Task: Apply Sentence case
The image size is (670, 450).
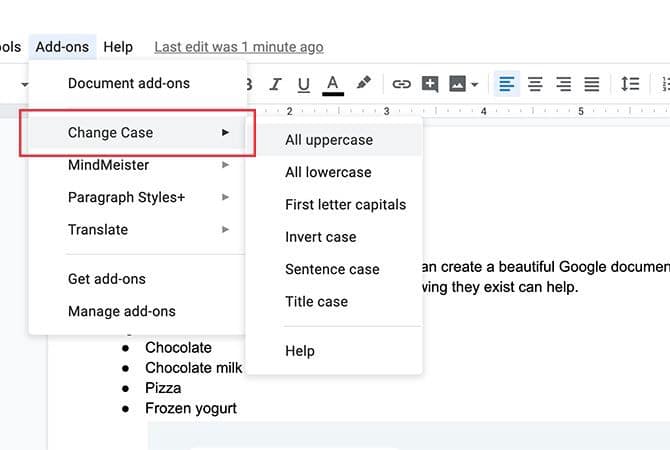Action: pos(334,269)
